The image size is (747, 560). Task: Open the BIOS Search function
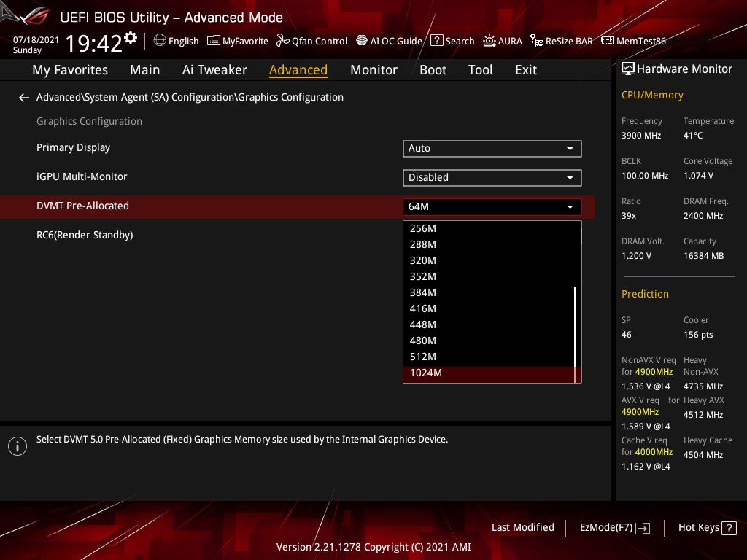[x=452, y=41]
